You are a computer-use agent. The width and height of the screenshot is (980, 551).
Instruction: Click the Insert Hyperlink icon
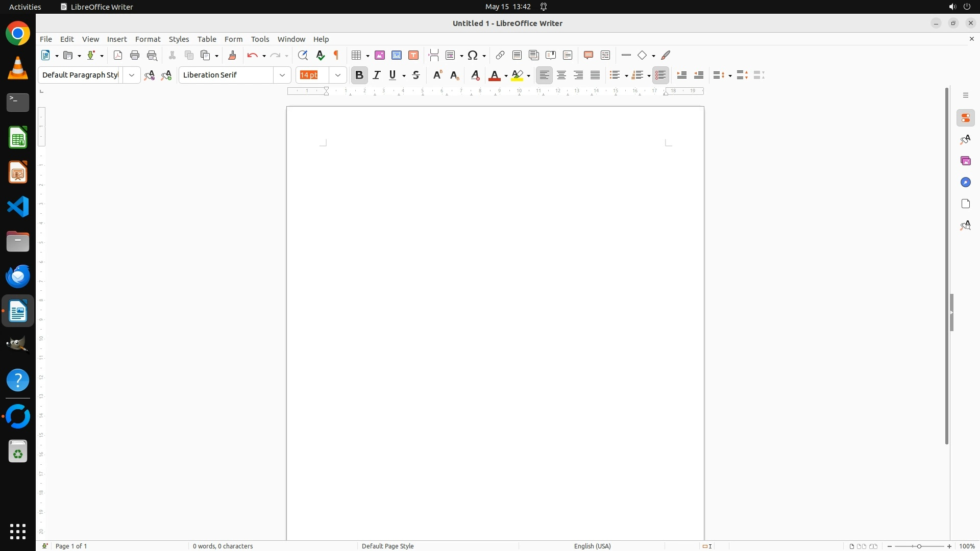coord(500,55)
